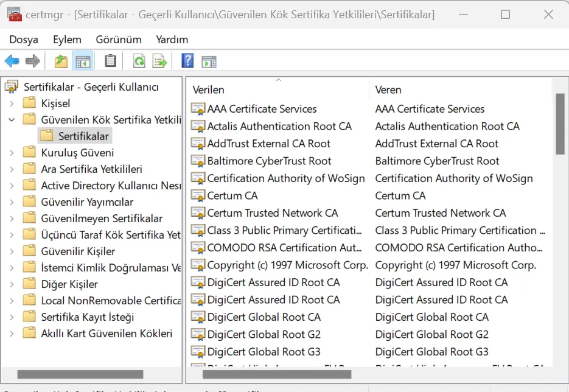This screenshot has height=392, width=569.
Task: Expand the Kişisel folder node
Action: [x=12, y=103]
